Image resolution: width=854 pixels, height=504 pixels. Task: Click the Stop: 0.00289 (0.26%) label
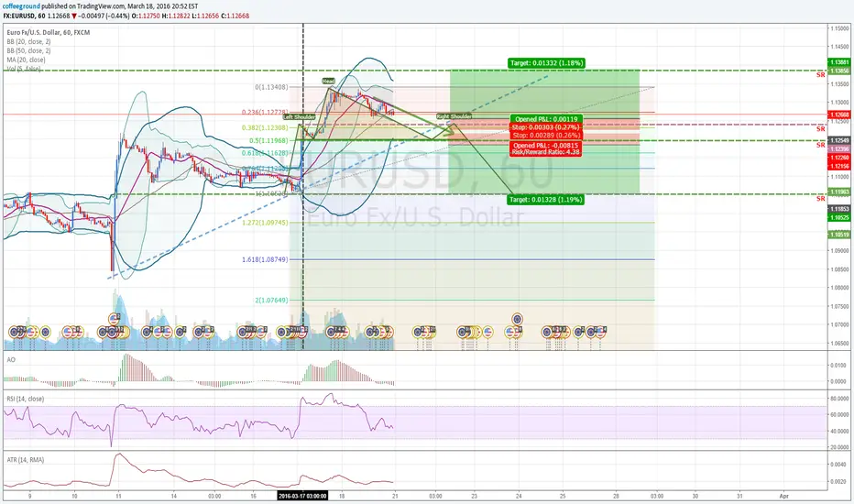(546, 135)
